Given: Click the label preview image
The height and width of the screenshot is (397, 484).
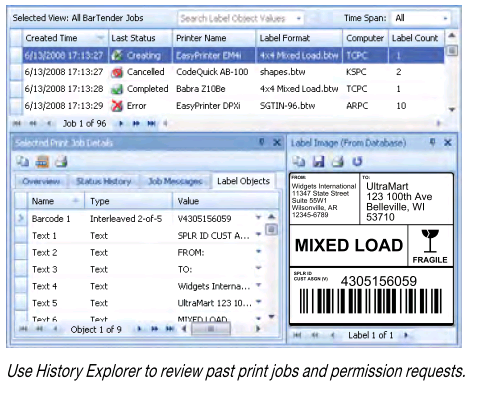Looking at the screenshot, I should pos(371,249).
